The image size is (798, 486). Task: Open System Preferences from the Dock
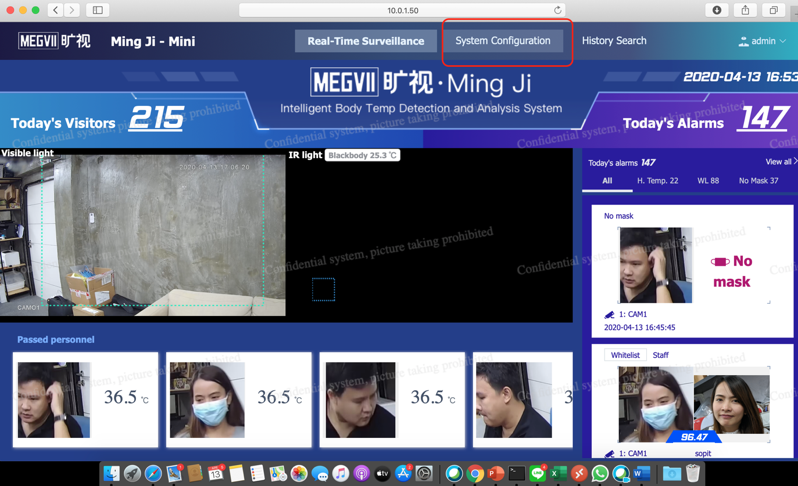424,474
